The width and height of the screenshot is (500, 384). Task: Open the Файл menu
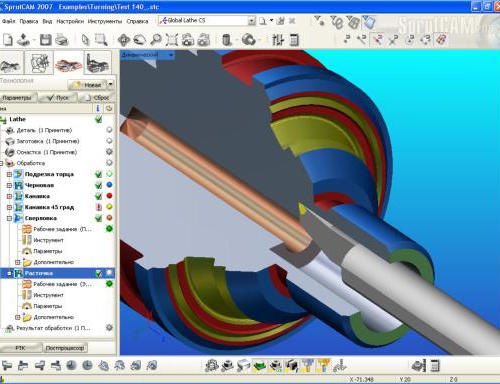pos(9,21)
